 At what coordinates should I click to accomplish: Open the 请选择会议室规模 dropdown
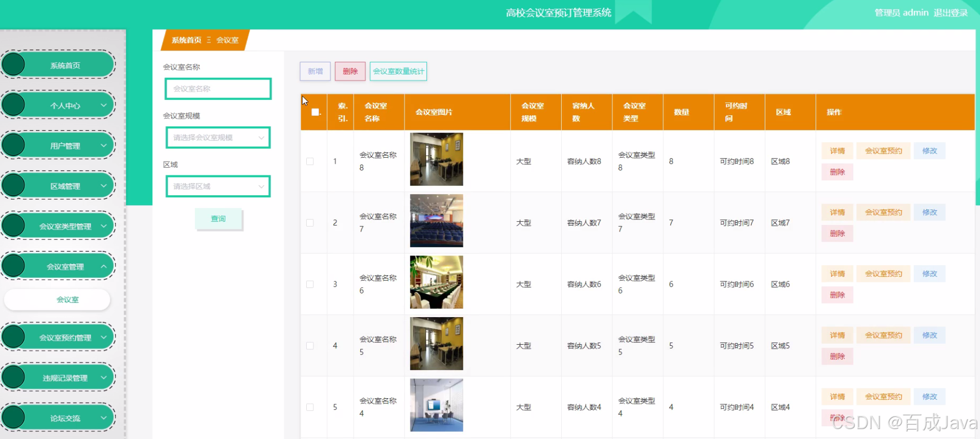coord(218,137)
